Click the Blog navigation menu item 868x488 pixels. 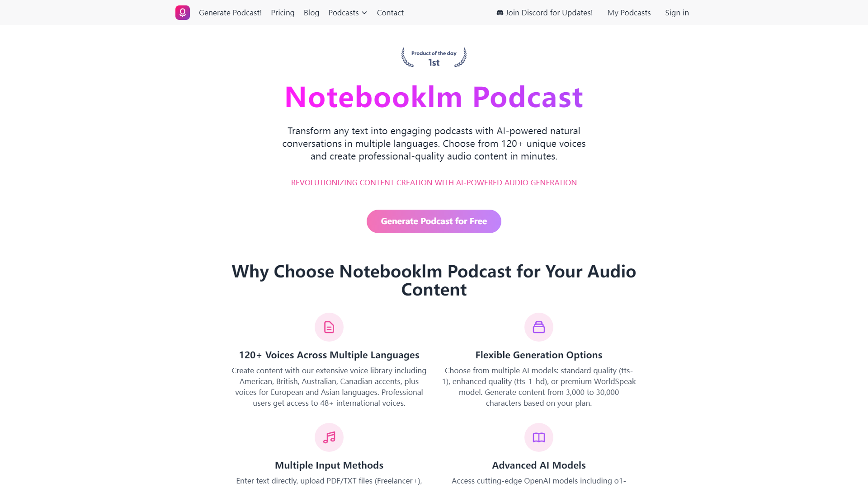pos(311,13)
